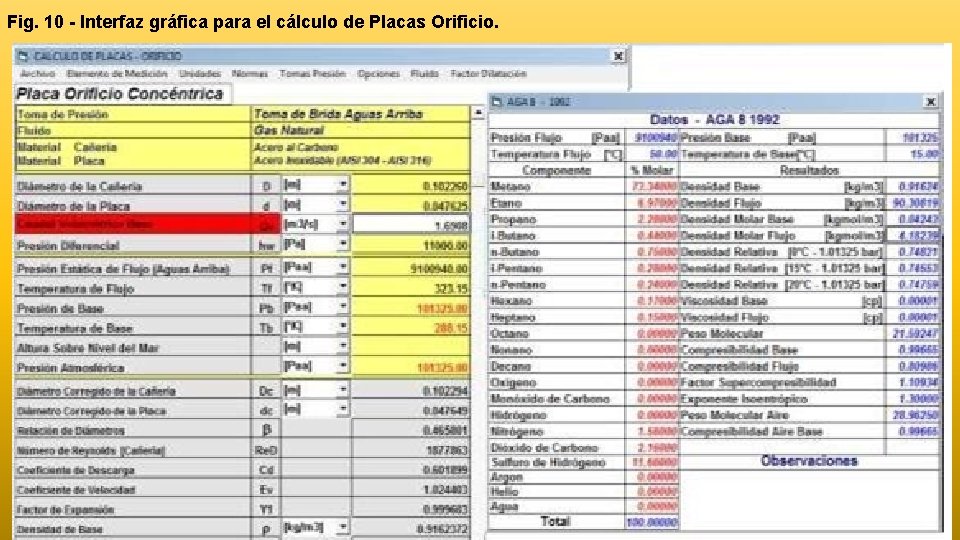Open the m3/s unit dropdown for caudal
960x540 pixels.
pyautogui.click(x=343, y=224)
